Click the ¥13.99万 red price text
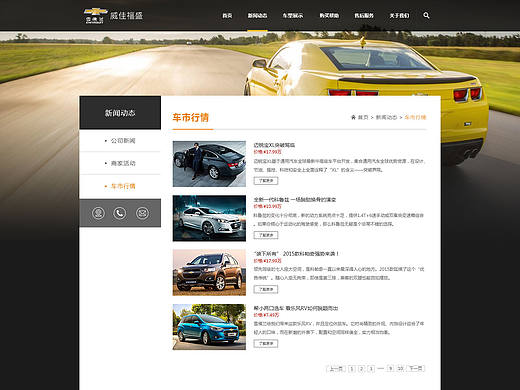This screenshot has width=520, height=390. [267, 206]
